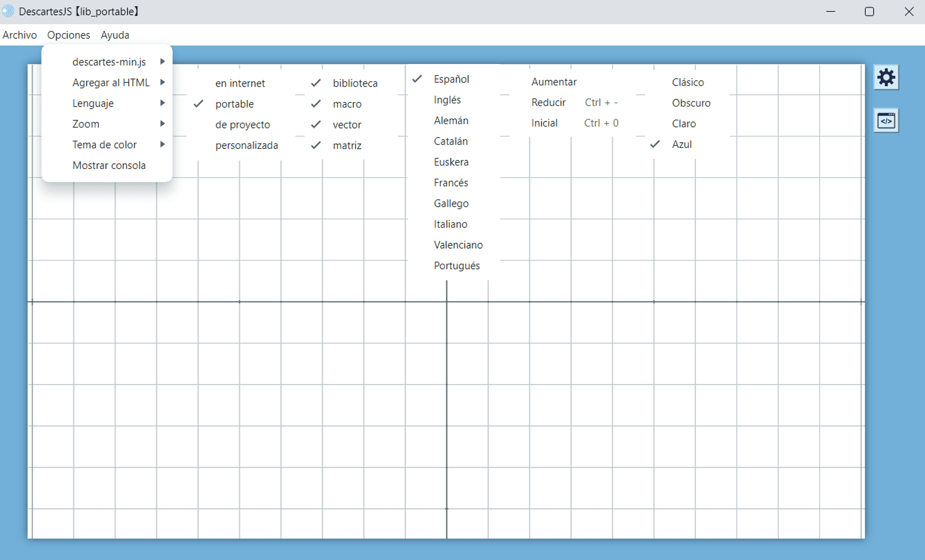This screenshot has height=560, width=925.
Task: Expand the descartes-min.js submenu arrow
Action: (162, 62)
